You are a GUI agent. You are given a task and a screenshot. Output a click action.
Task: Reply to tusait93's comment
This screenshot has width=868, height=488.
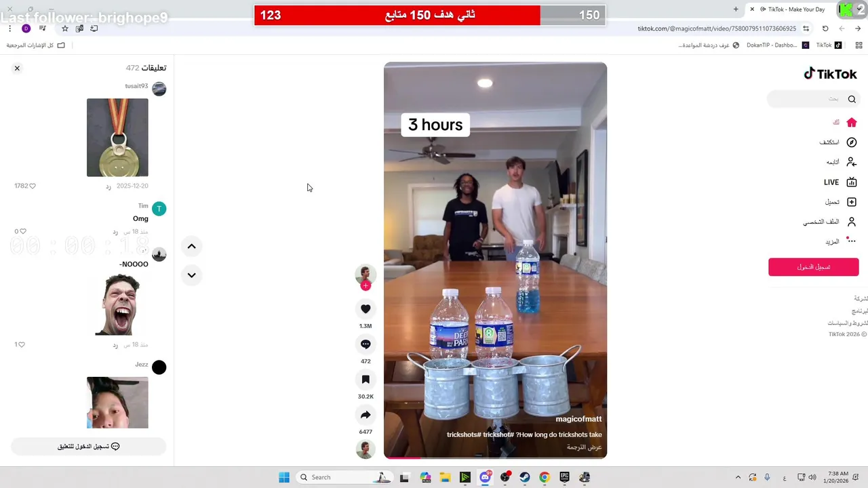[x=108, y=186]
